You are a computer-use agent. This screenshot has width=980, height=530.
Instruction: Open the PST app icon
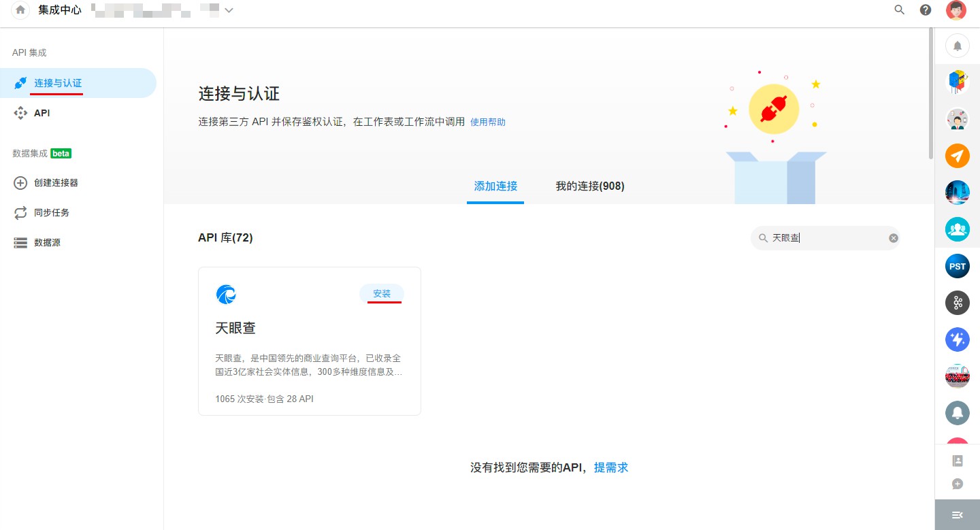(958, 266)
